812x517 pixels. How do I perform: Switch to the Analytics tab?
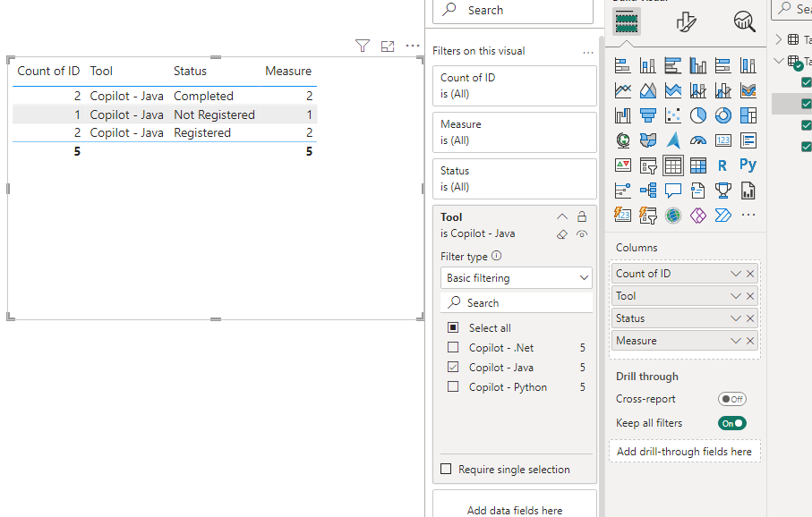pos(745,21)
